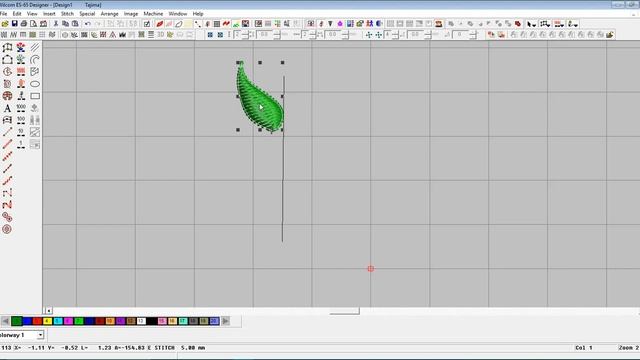
Task: Click the red zigzag stitch toolbar icon
Action: (x=226, y=24)
